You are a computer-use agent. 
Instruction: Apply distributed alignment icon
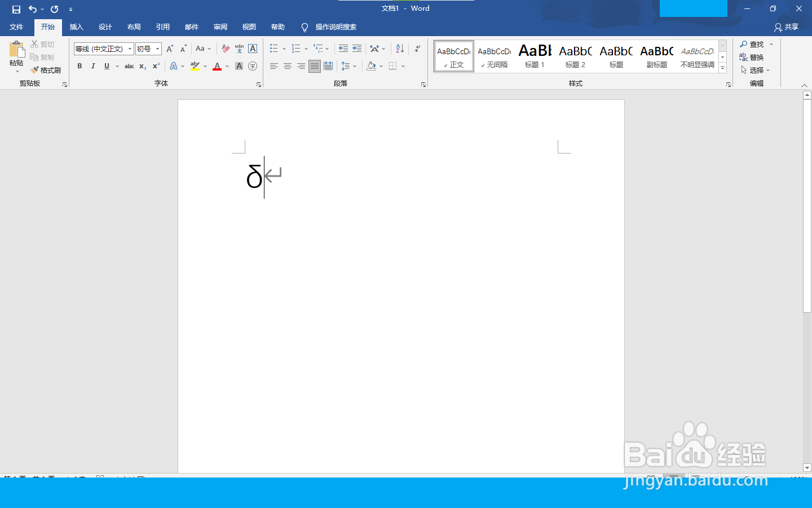click(x=328, y=66)
